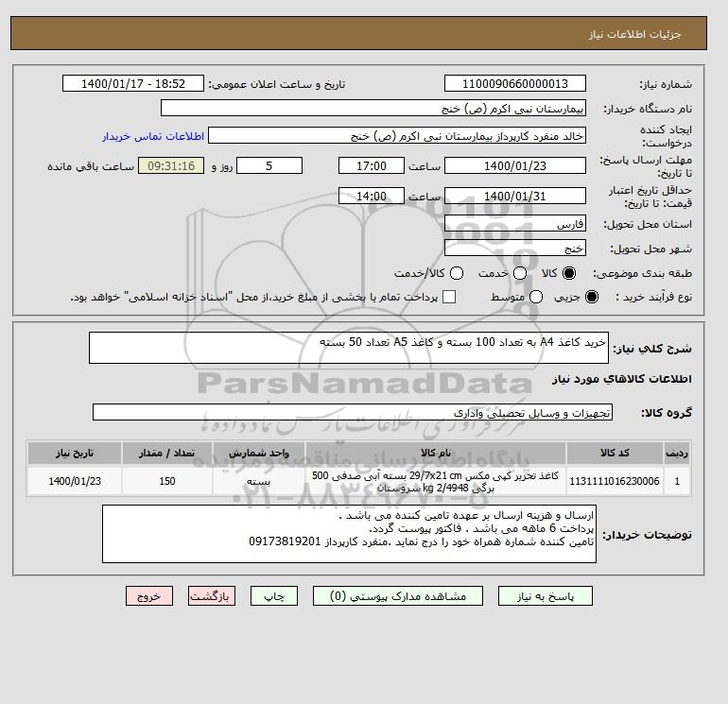Select the خدمت radio button
Image resolution: width=728 pixels, height=704 pixels.
520,273
